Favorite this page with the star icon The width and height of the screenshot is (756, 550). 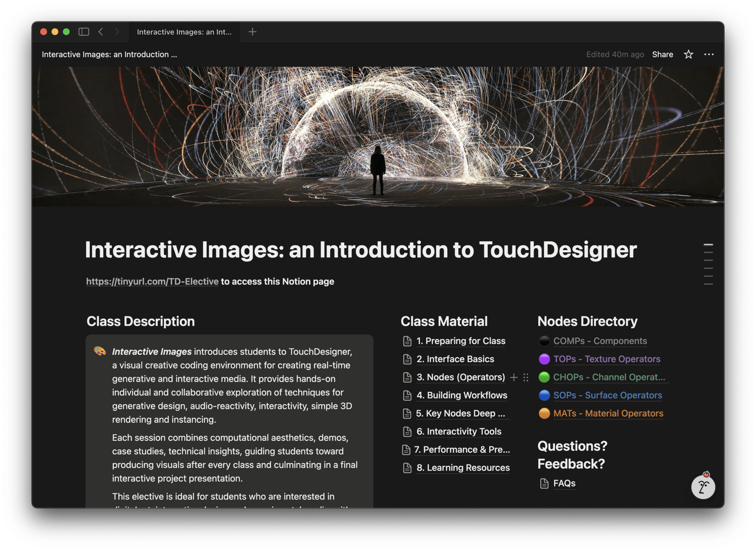pyautogui.click(x=688, y=55)
